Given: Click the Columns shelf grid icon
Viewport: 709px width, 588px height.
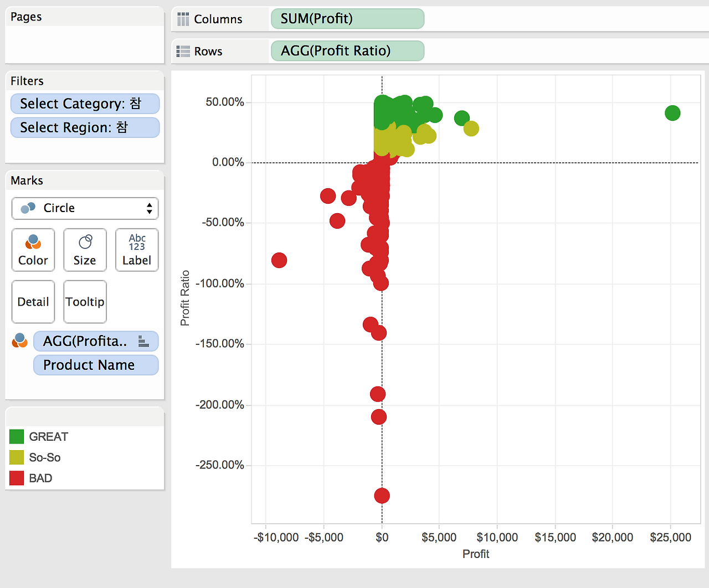Looking at the screenshot, I should [183, 19].
